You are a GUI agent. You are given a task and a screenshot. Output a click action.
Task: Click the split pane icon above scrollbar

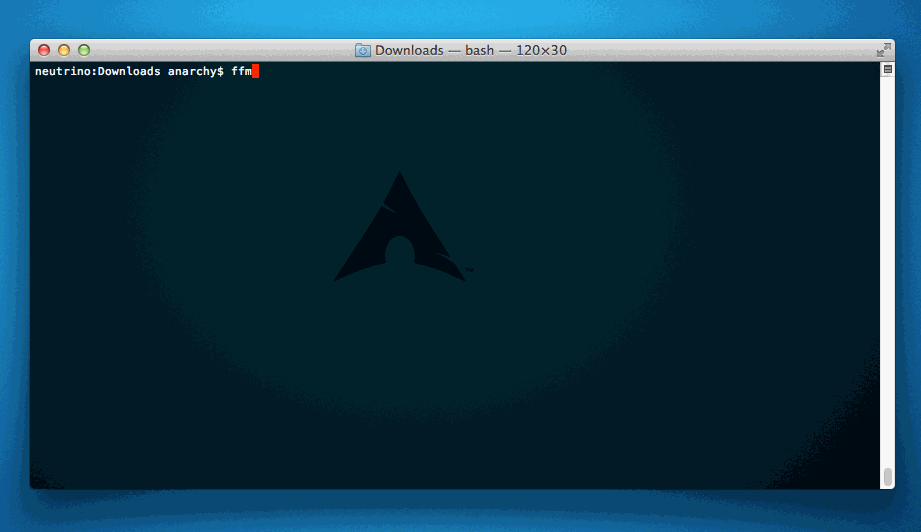[x=888, y=69]
